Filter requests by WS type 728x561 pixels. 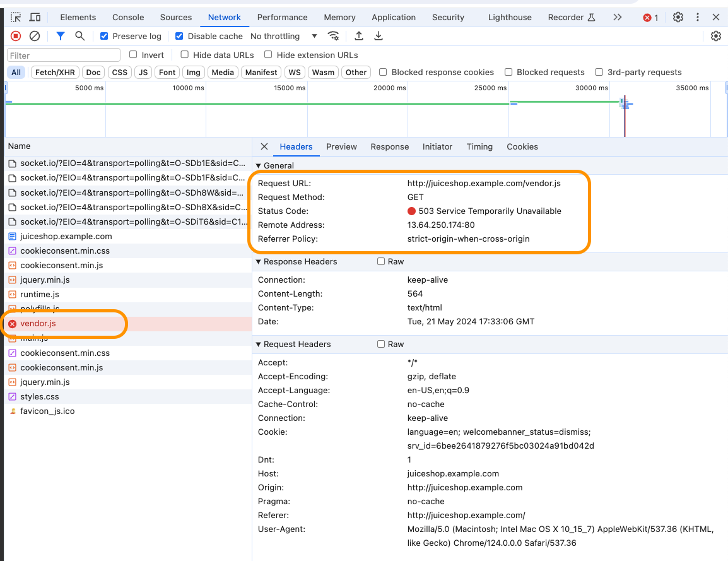295,73
